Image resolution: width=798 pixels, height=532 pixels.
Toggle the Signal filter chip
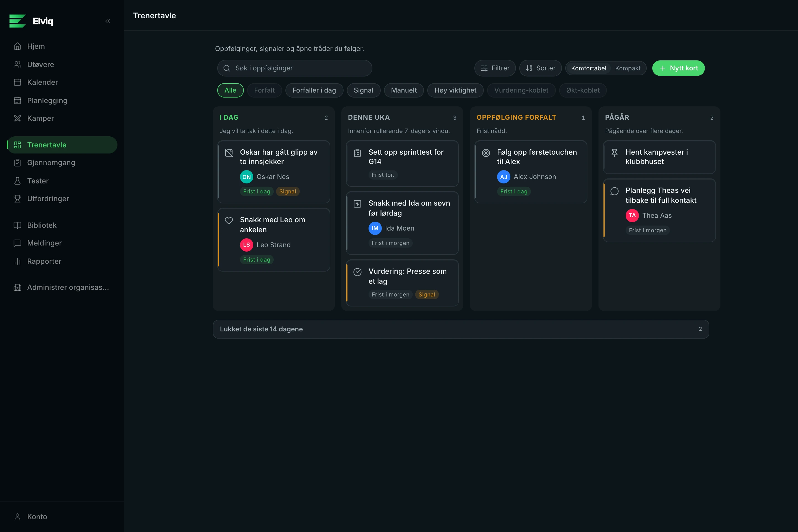tap(363, 90)
